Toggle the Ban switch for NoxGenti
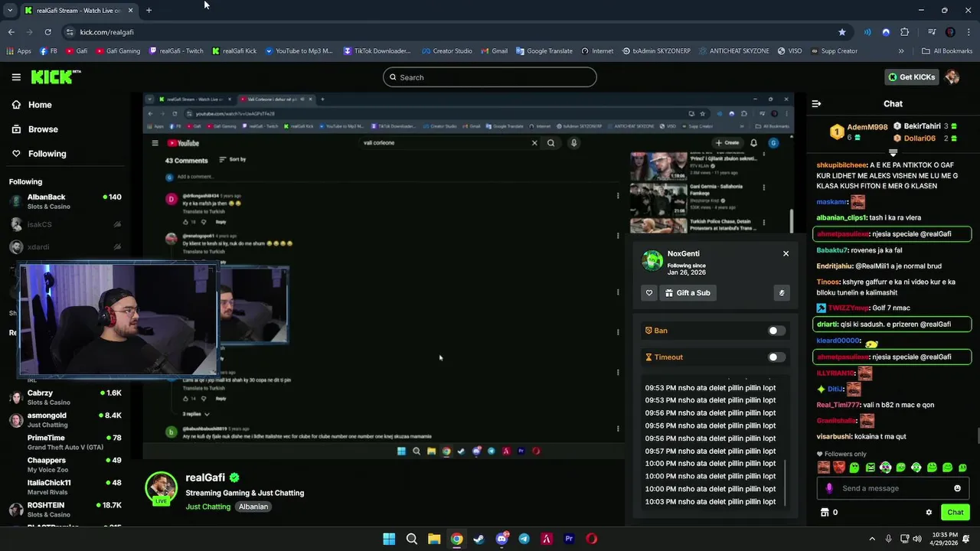The height and width of the screenshot is (551, 980). pos(776,331)
